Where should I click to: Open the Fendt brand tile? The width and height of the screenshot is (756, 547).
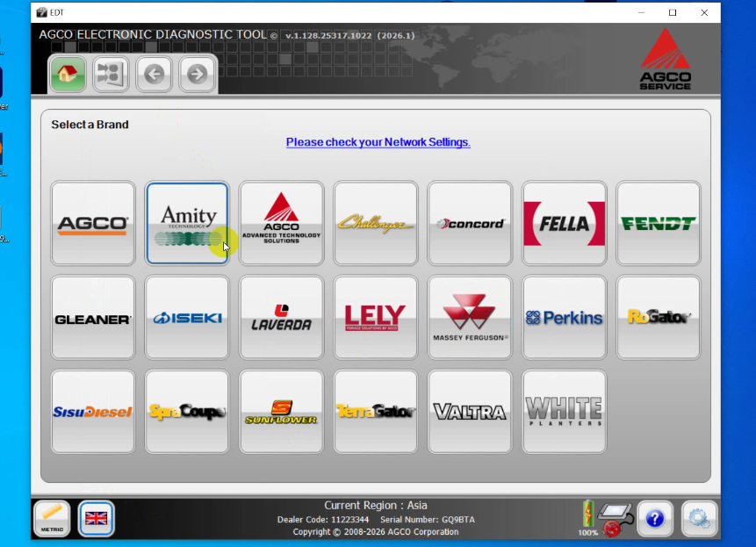pyautogui.click(x=658, y=222)
